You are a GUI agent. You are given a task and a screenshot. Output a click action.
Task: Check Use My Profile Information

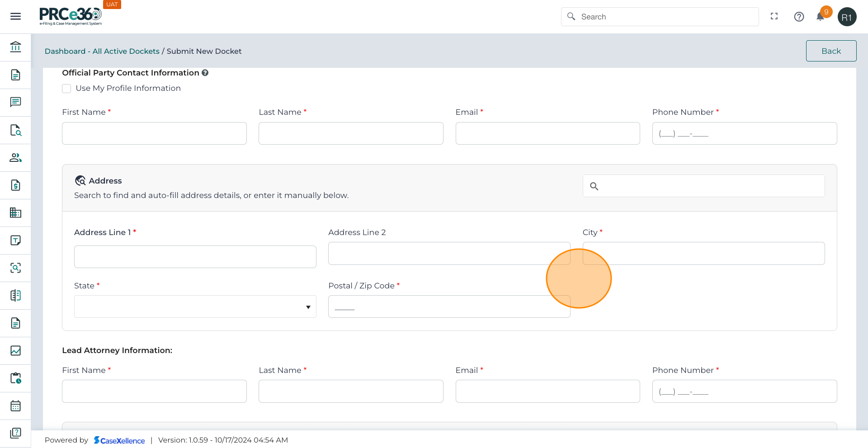coord(66,89)
